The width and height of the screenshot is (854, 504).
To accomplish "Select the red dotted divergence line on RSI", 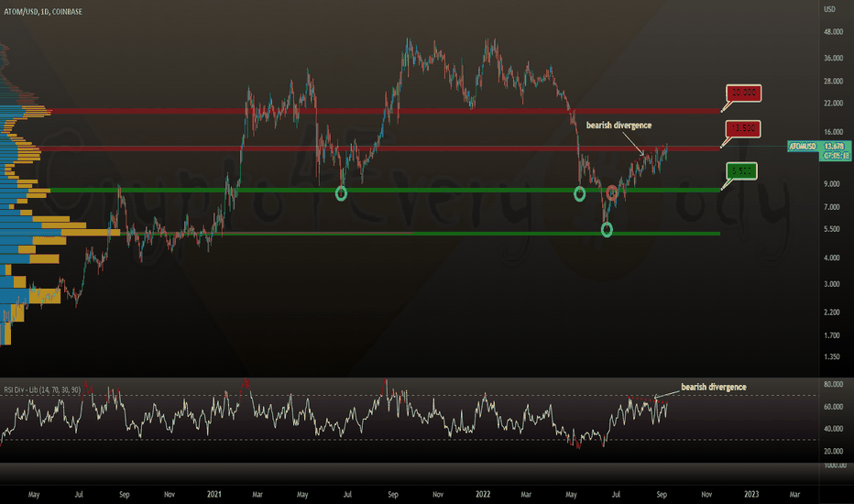I will pos(648,401).
